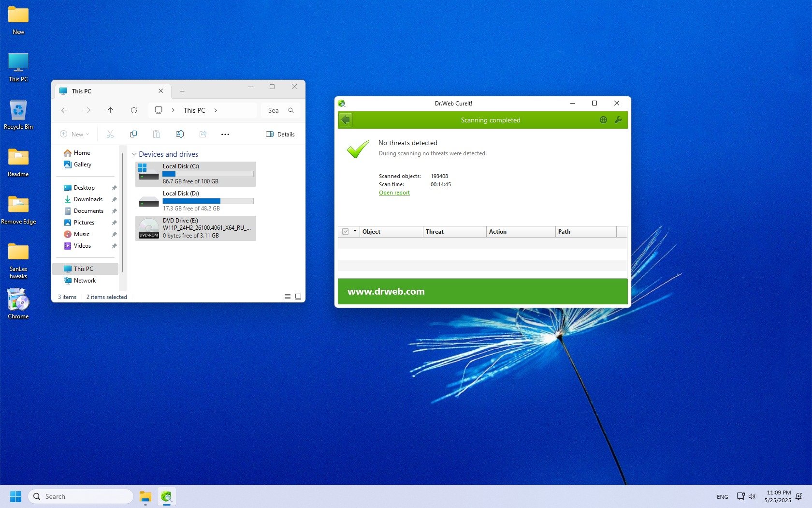
Task: Refresh the This PC folder view
Action: (x=134, y=110)
